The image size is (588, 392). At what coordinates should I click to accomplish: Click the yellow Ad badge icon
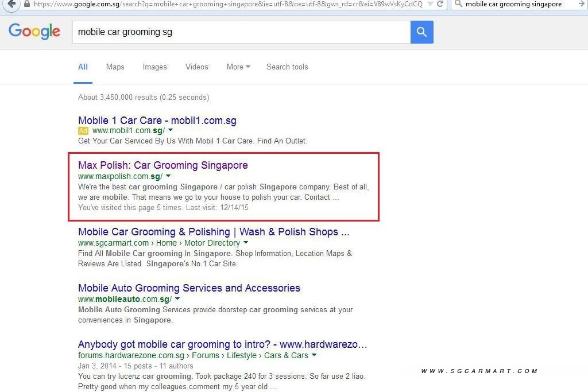83,131
